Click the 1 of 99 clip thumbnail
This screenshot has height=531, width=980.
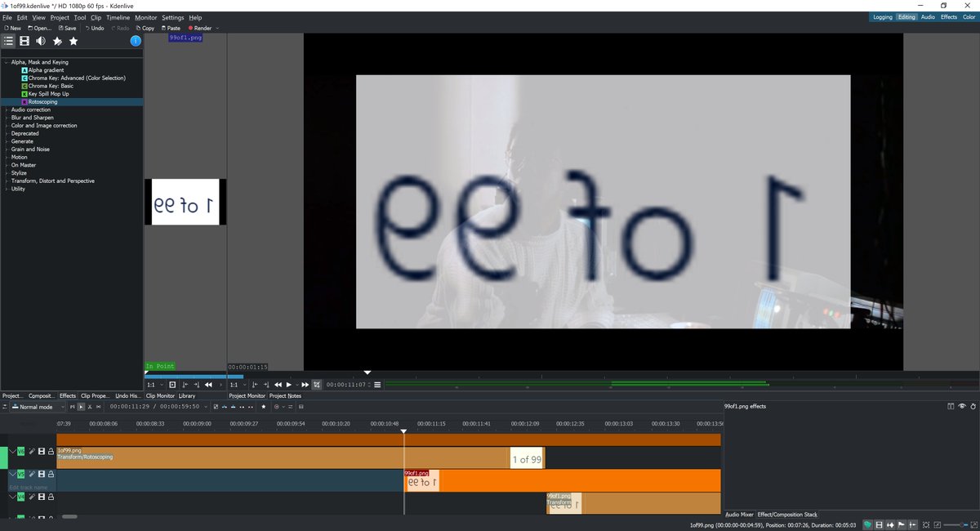(526, 459)
